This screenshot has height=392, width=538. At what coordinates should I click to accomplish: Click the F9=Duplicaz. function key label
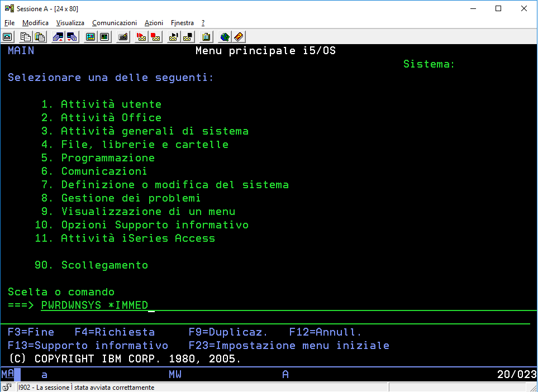[228, 332]
